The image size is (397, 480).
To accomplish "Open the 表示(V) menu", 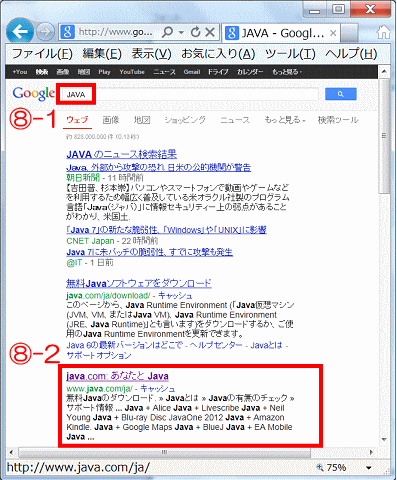I will tap(151, 54).
